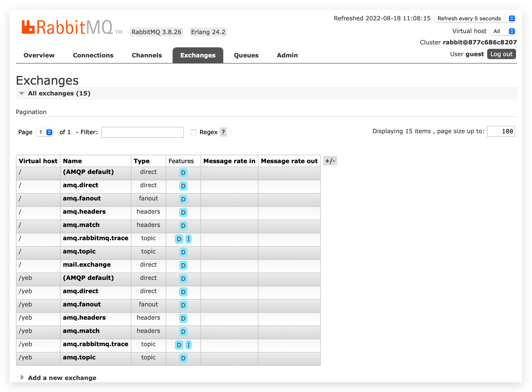Sort by Message rate in column header
Screen dimensions: 532x392
pyautogui.click(x=229, y=161)
